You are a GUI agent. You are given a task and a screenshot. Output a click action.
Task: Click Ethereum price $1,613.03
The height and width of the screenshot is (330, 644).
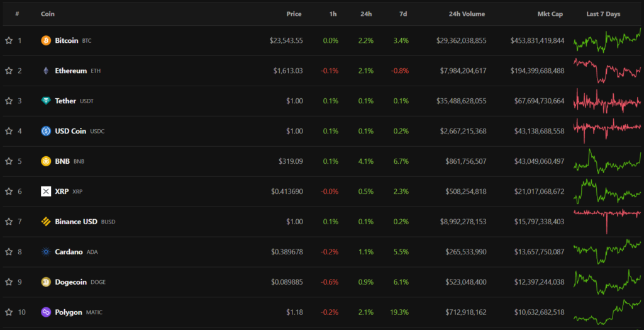pos(288,71)
